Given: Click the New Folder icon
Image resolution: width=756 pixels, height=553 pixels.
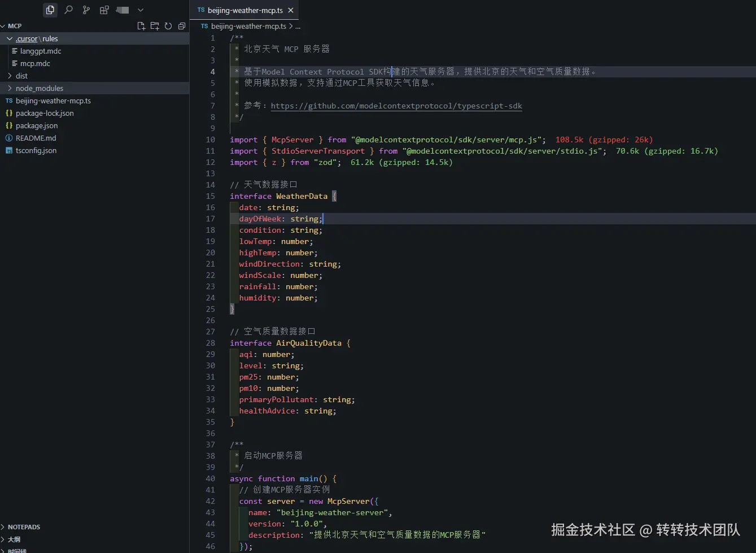Looking at the screenshot, I should [155, 26].
